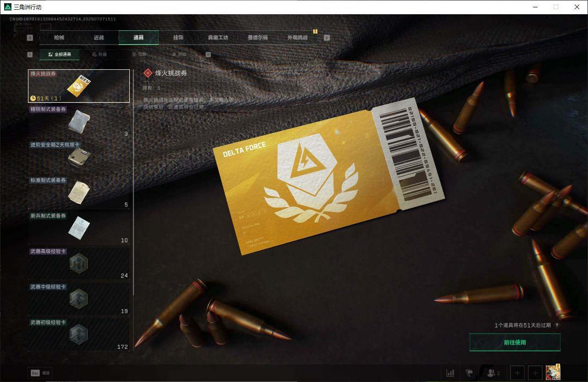Click the clock icon beside 51天
The image size is (588, 382).
point(33,98)
